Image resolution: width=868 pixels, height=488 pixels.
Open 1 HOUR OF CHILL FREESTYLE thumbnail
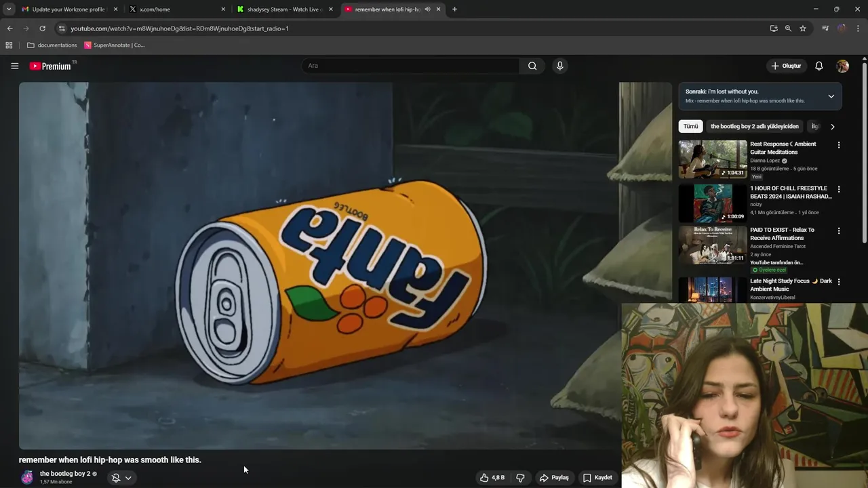(x=713, y=203)
